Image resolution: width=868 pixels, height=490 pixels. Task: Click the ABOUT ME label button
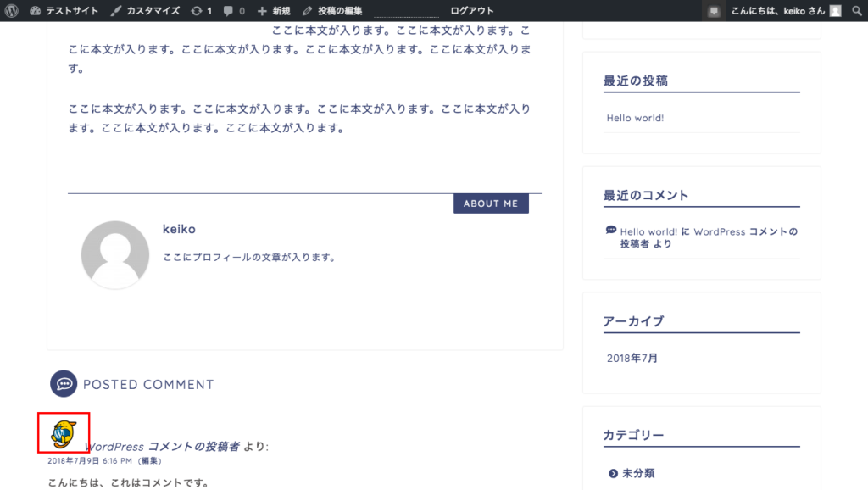[x=491, y=203]
